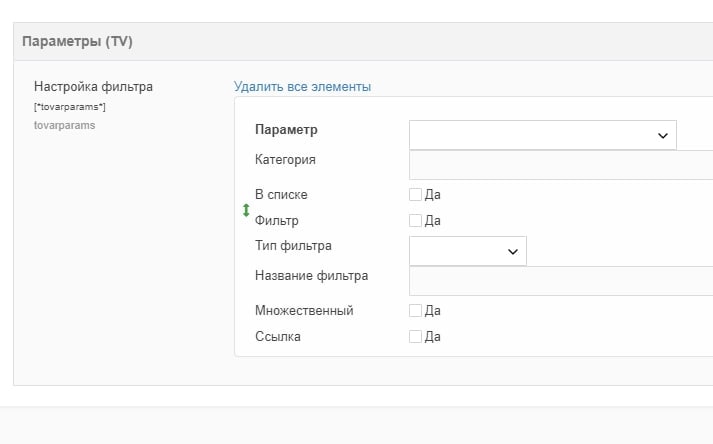Click the 'Название фильтра' label text
The image size is (713, 444).
(x=311, y=276)
